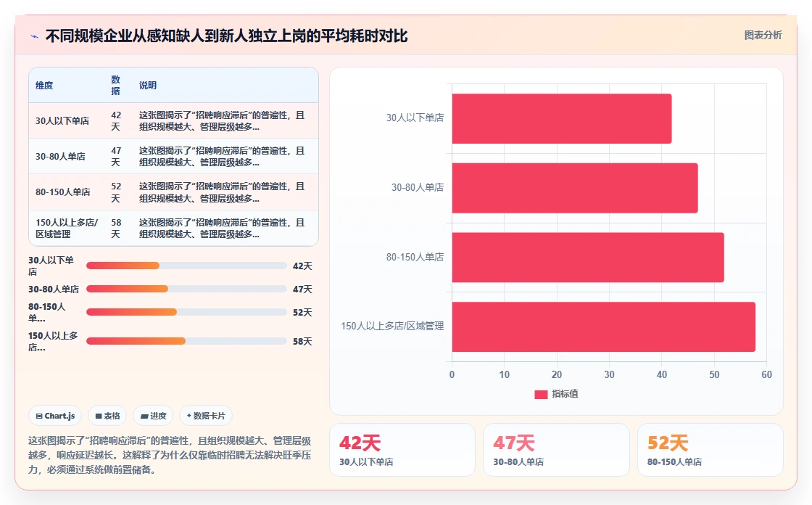Click the 数据 column header
The image size is (812, 505).
[x=115, y=86]
